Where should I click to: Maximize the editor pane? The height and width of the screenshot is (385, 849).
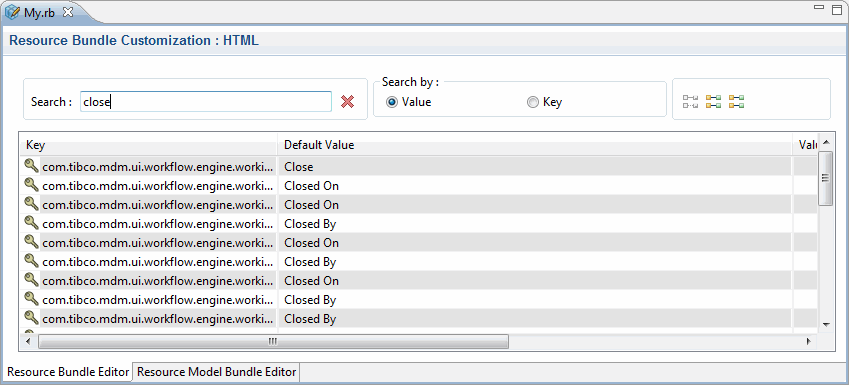coord(837,9)
